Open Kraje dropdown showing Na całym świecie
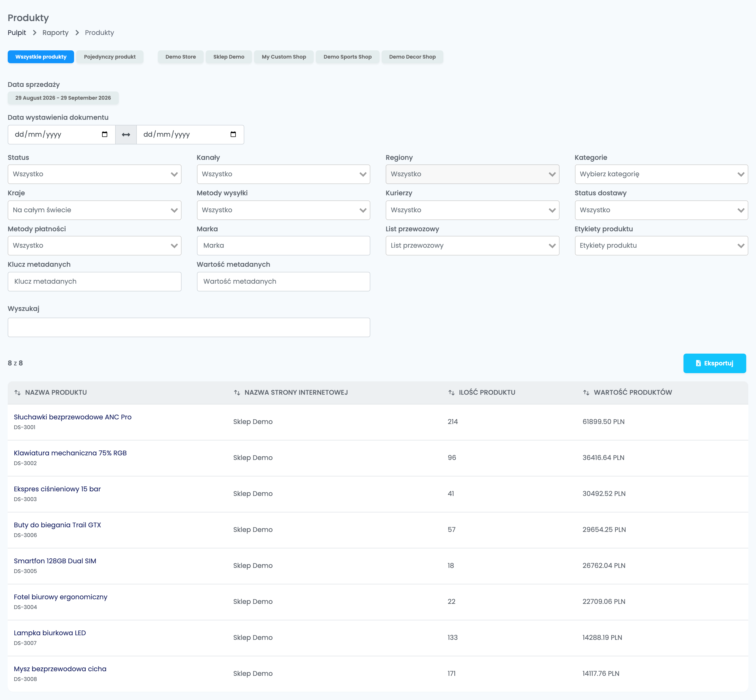756x700 pixels. 94,210
